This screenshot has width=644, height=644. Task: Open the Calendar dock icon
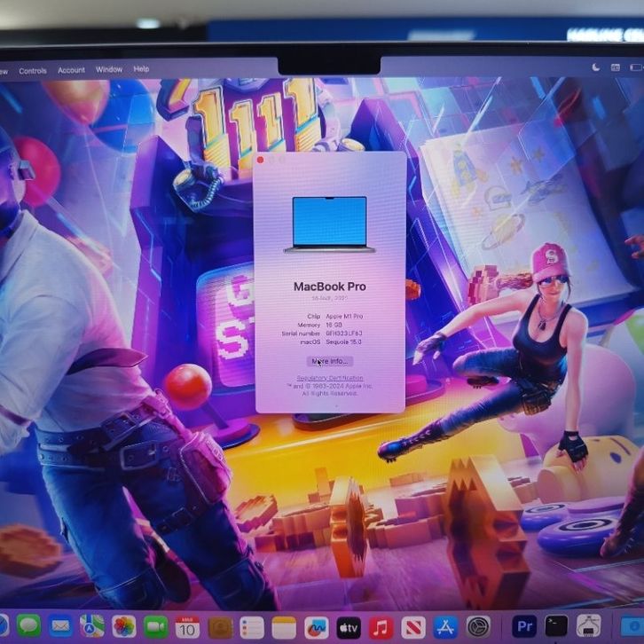pos(187,627)
